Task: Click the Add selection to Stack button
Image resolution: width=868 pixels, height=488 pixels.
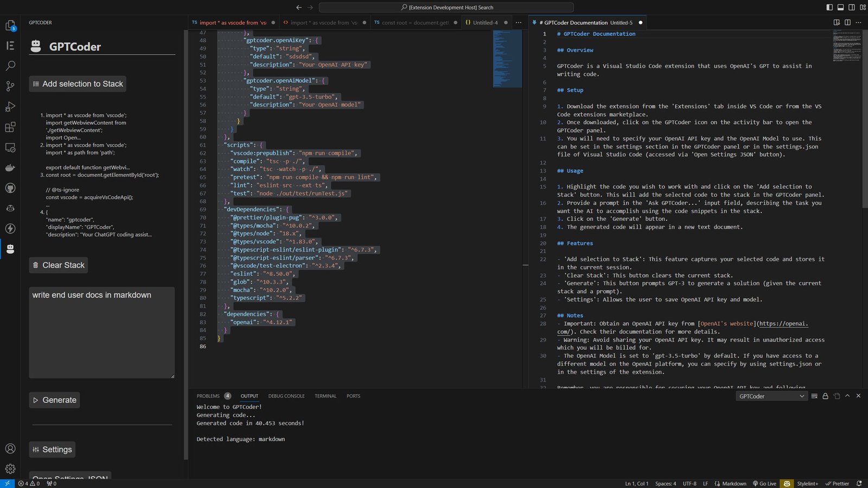Action: pyautogui.click(x=77, y=84)
